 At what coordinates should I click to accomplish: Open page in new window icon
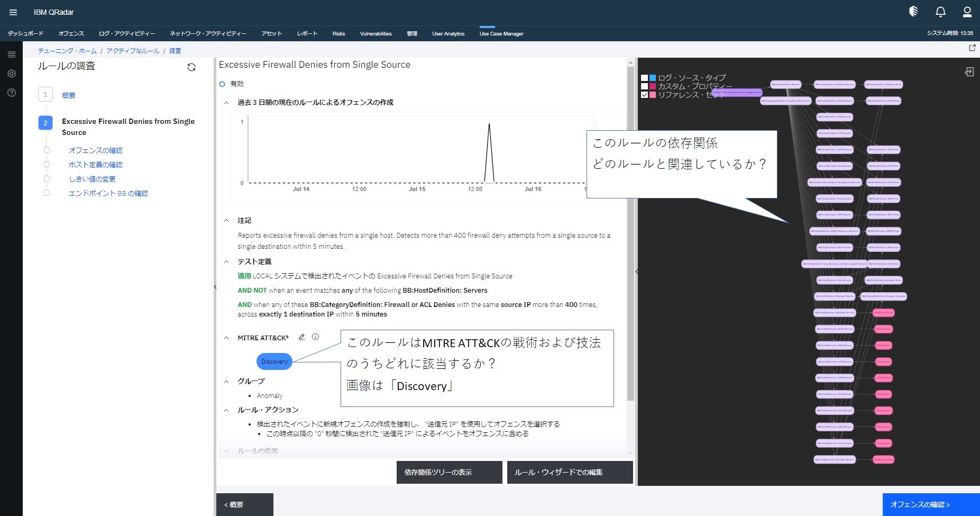(972, 48)
